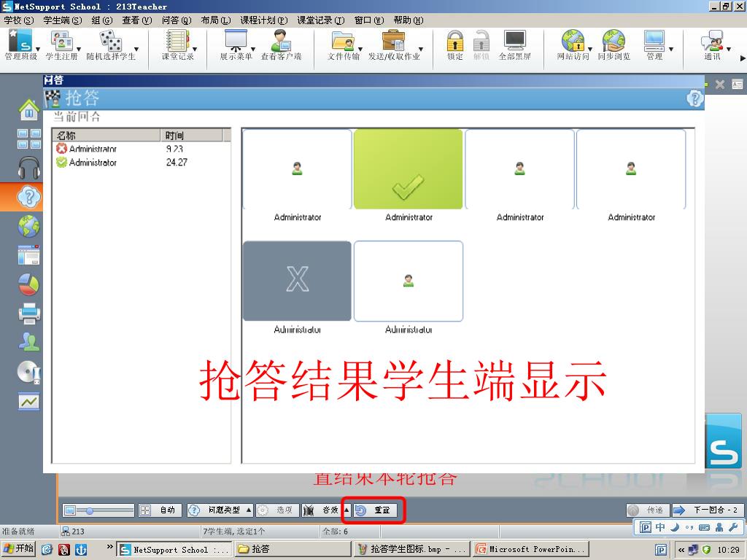747x560 pixels.
Task: Click the users sidebar icon
Action: click(29, 341)
